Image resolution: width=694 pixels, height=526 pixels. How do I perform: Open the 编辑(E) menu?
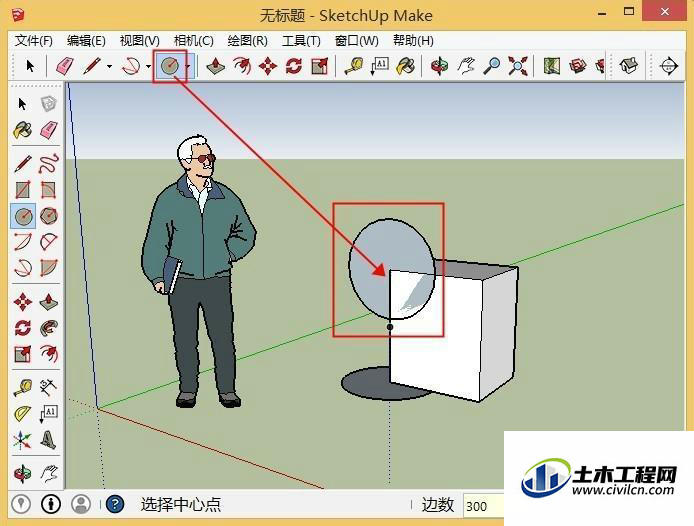click(x=86, y=41)
